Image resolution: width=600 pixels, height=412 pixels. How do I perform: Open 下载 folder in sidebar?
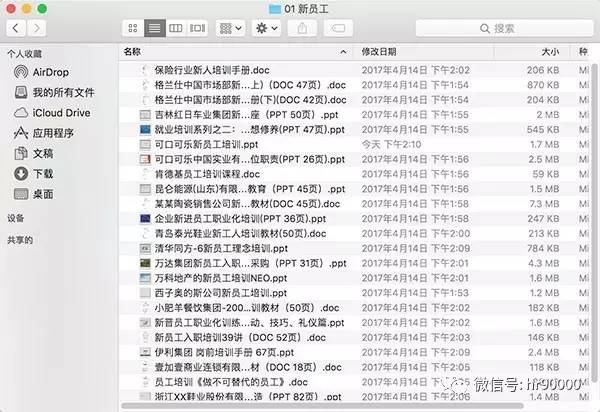point(43,173)
